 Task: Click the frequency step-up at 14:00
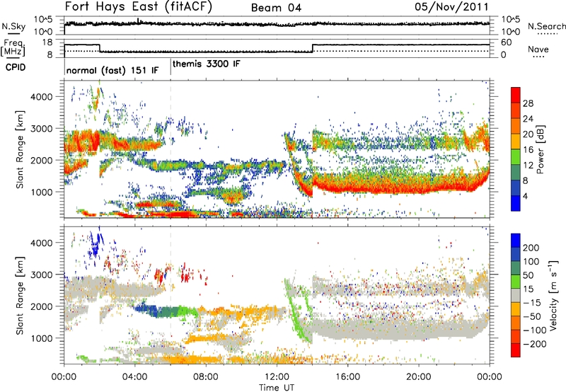[313, 48]
